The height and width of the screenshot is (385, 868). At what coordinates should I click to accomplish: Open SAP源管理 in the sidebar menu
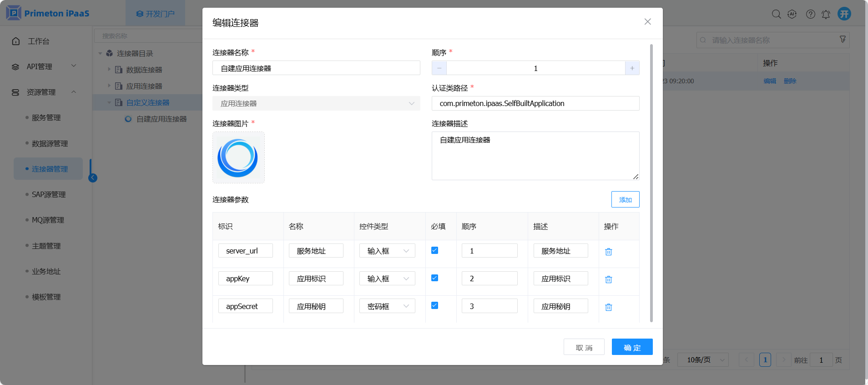49,194
